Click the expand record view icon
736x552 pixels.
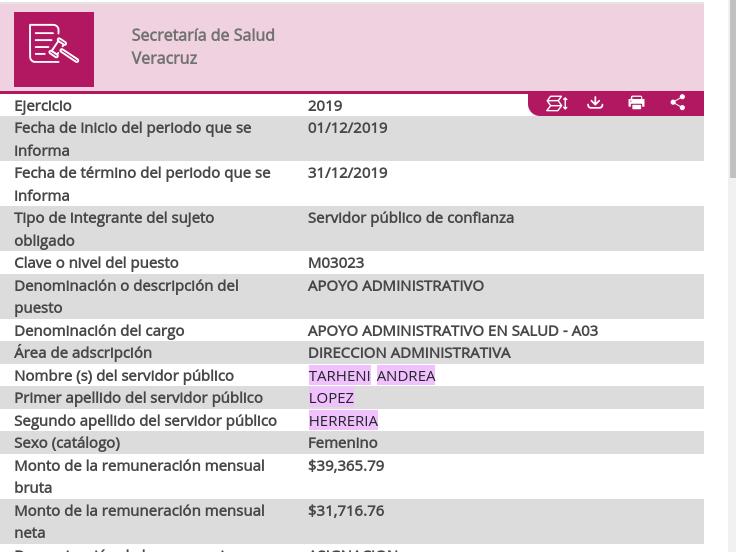point(557,102)
